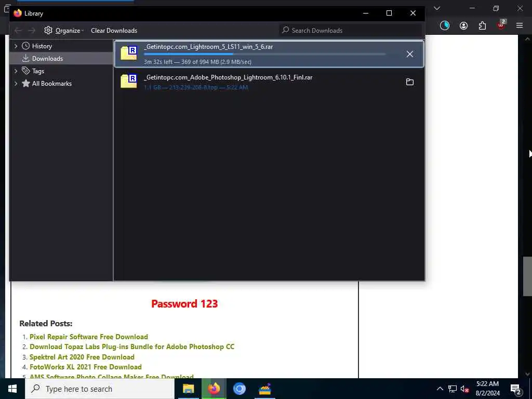Go forward in Library window
The image size is (532, 399).
pos(32,31)
